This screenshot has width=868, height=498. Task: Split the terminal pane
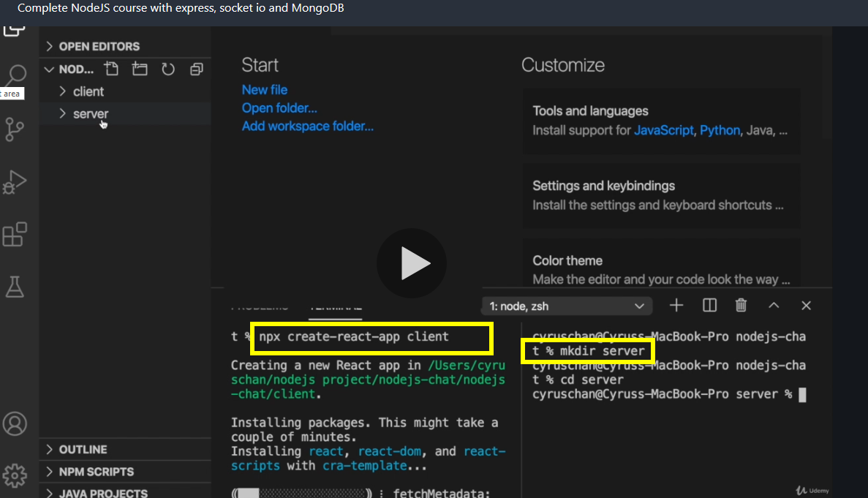(709, 306)
